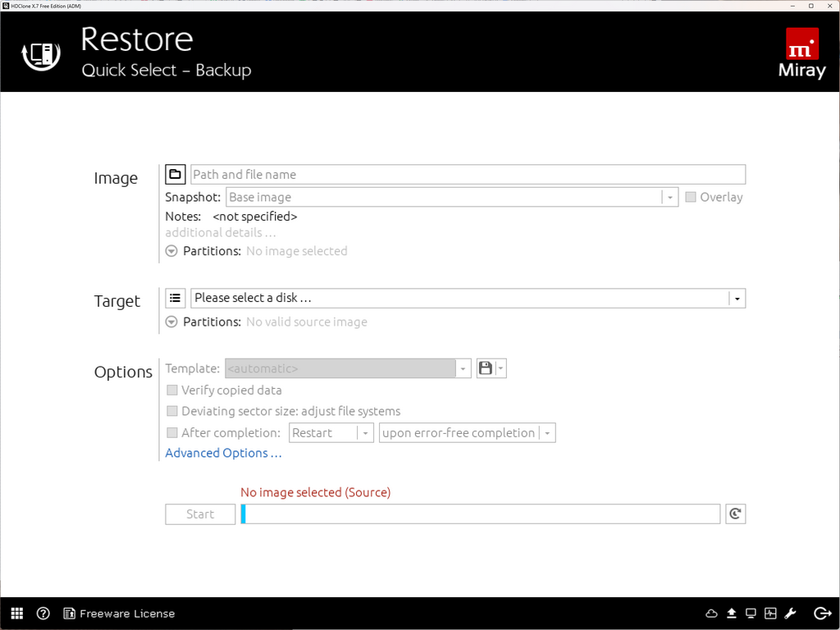The width and height of the screenshot is (840, 630).
Task: Toggle the Overlay checkbox
Action: pos(691,197)
